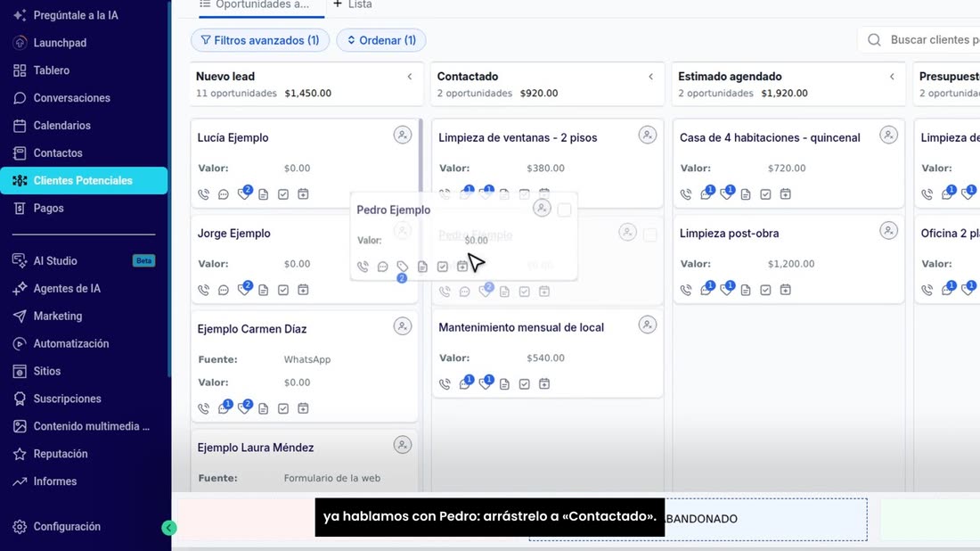Click the Informes chart icon
The height and width of the screenshot is (551, 980).
pyautogui.click(x=20, y=481)
